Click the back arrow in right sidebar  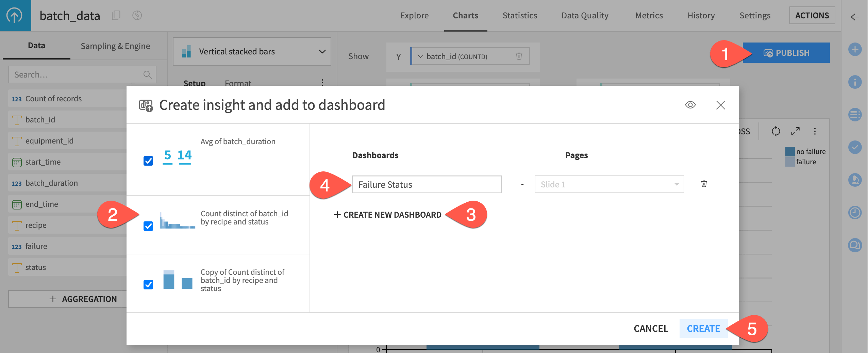[x=855, y=17]
